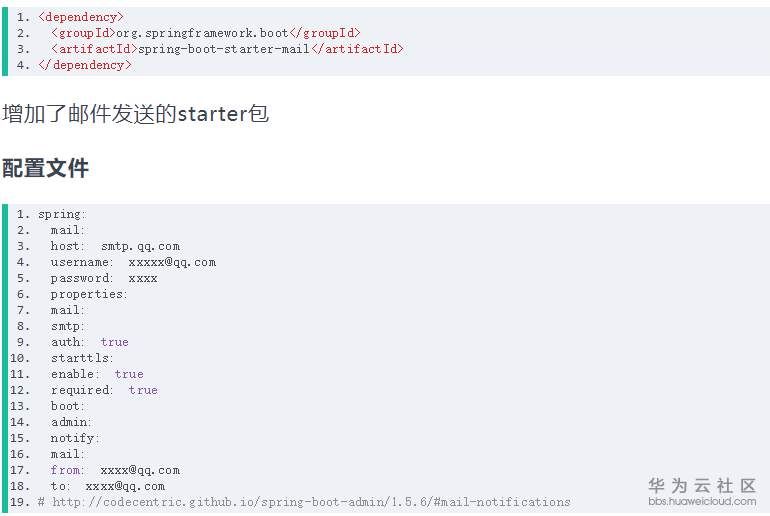Open the spring-boot-admin mail-notifications URL
The image size is (770, 516).
(x=311, y=502)
